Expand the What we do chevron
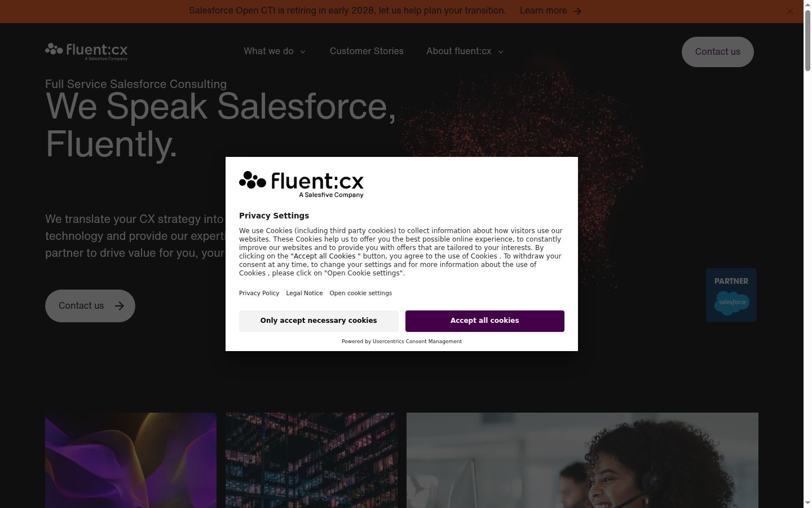The image size is (812, 508). point(303,52)
